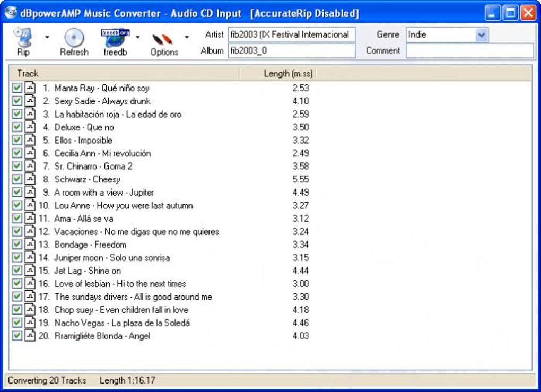541x392 pixels.
Task: Click audio file icon for track 16 Love of lesbian
Action: click(x=30, y=283)
